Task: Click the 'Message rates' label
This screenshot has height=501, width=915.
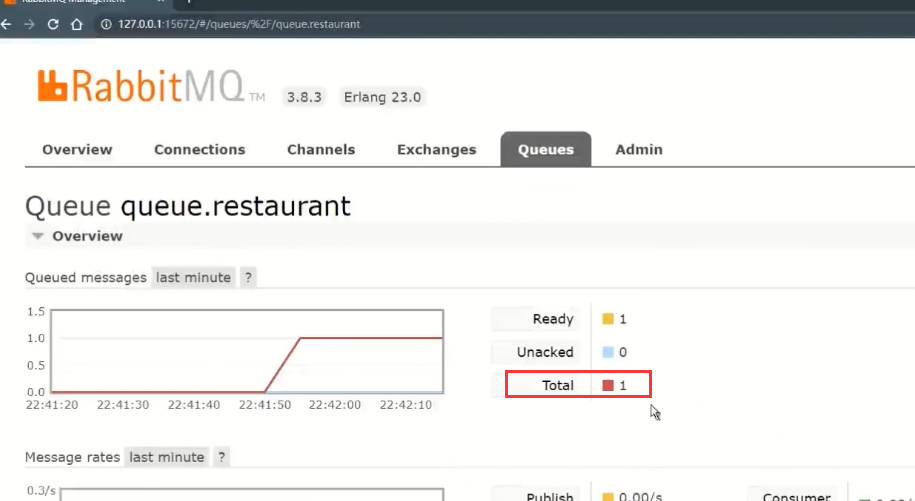Action: coord(72,457)
